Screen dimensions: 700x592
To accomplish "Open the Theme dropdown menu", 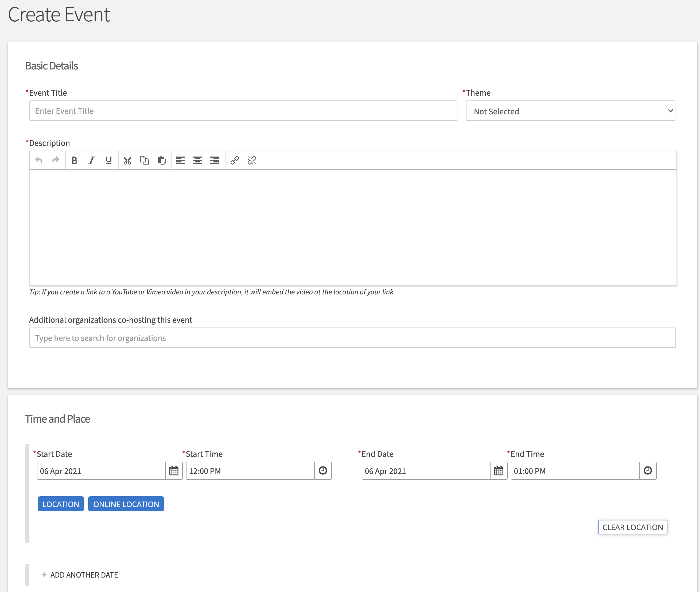I will point(570,111).
